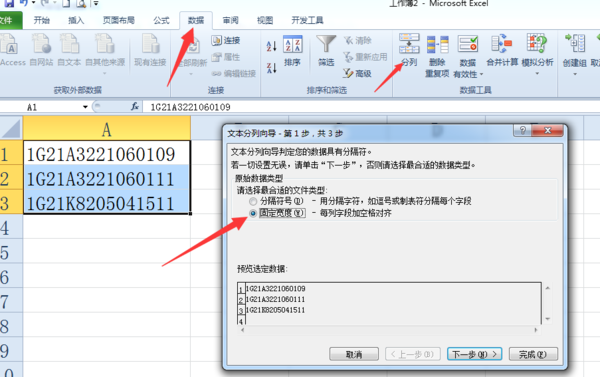Sort descending with Z-A icon
This screenshot has height=377, width=600.
click(x=271, y=68)
